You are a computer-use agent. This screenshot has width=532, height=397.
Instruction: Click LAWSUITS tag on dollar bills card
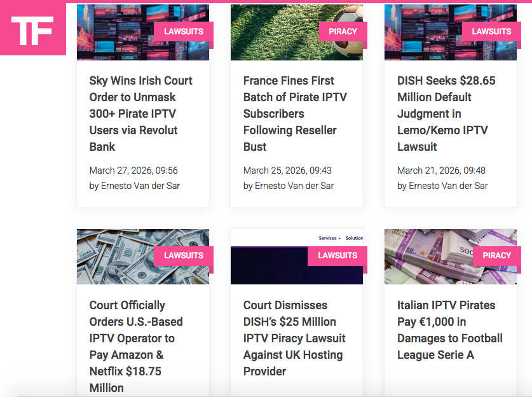click(184, 256)
